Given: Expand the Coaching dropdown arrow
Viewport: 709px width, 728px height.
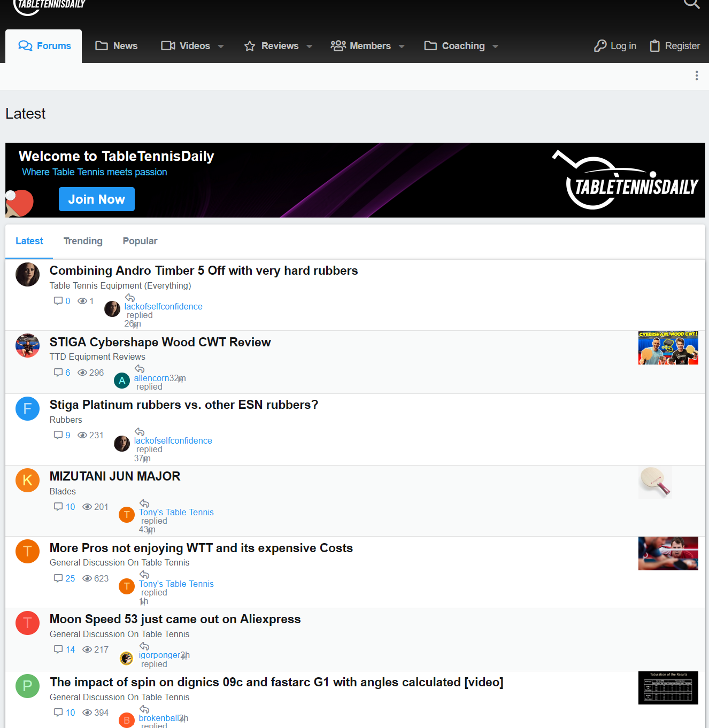Looking at the screenshot, I should point(495,47).
